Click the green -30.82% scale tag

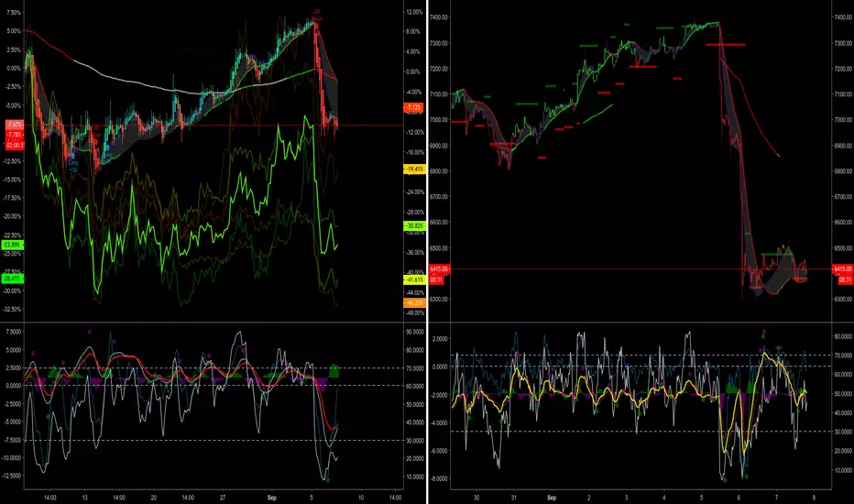[x=414, y=225]
